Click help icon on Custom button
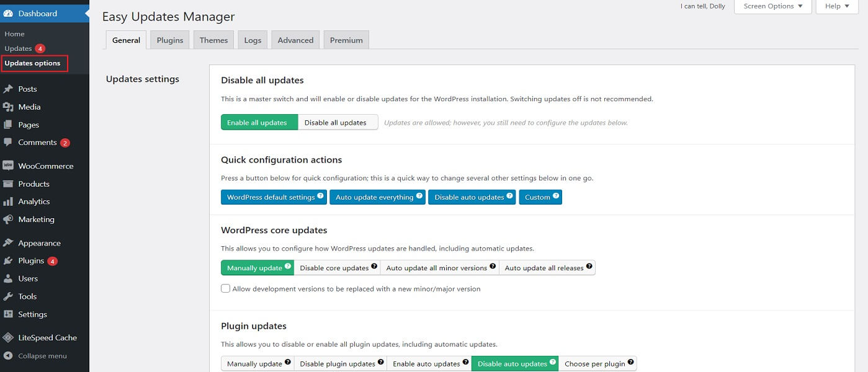Image resolution: width=868 pixels, height=372 pixels. (556, 196)
